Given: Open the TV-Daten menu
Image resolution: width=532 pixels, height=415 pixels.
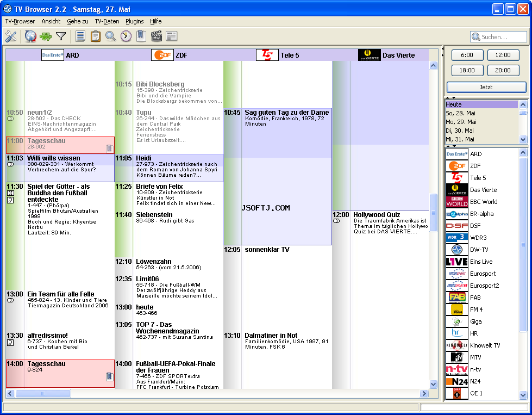Looking at the screenshot, I should [x=107, y=21].
